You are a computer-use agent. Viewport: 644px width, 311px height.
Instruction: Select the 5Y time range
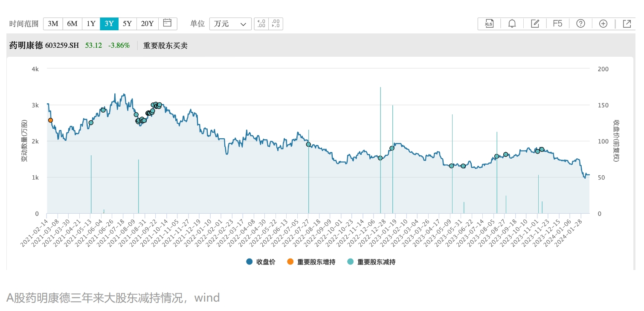click(127, 24)
